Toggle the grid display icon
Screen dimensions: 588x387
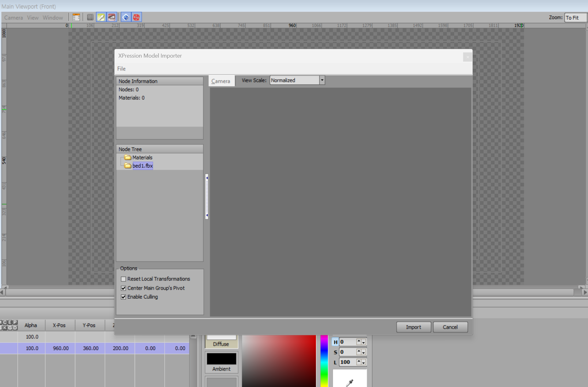pos(90,17)
